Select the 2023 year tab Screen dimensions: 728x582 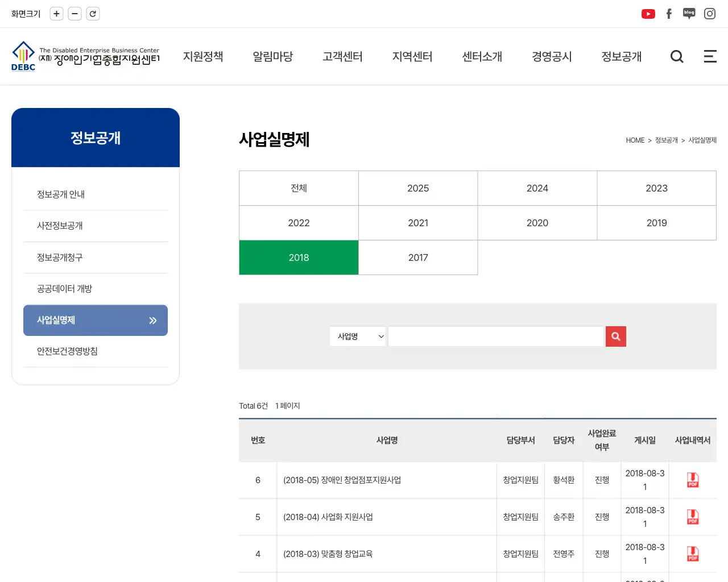click(x=656, y=188)
